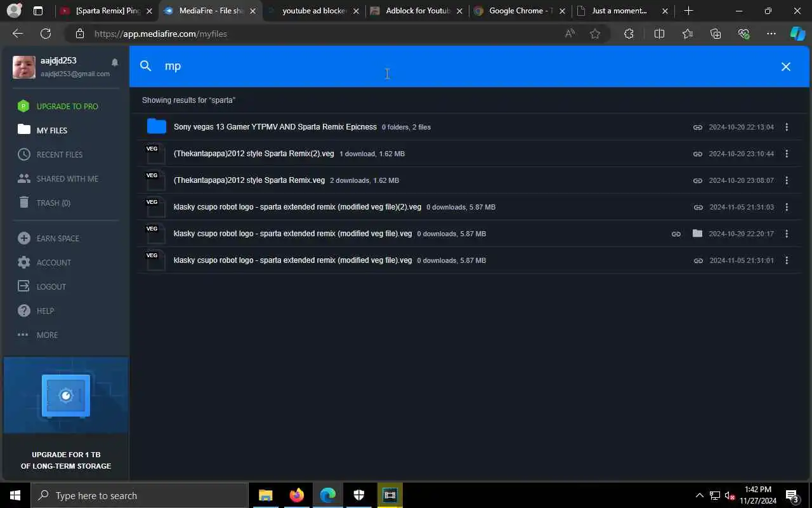Open options menu for row dated 2024-11-05 21:31:01
The image size is (812, 508).
(x=787, y=260)
